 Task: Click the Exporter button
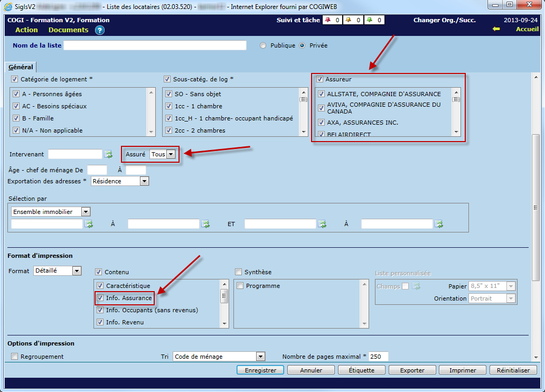412,370
